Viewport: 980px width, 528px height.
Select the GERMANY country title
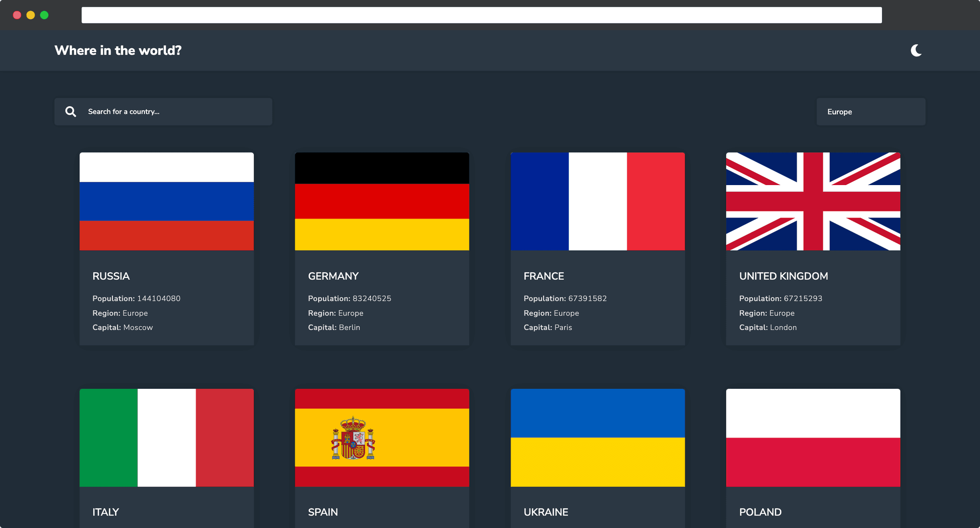[333, 276]
